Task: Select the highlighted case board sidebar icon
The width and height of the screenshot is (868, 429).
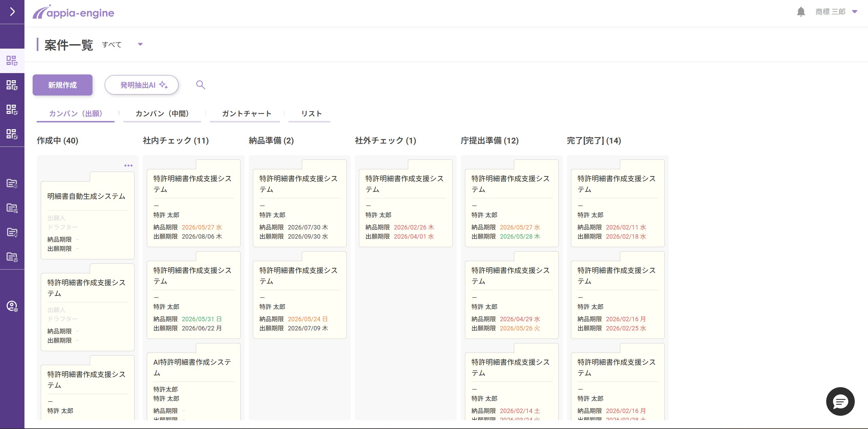Action: [x=12, y=61]
